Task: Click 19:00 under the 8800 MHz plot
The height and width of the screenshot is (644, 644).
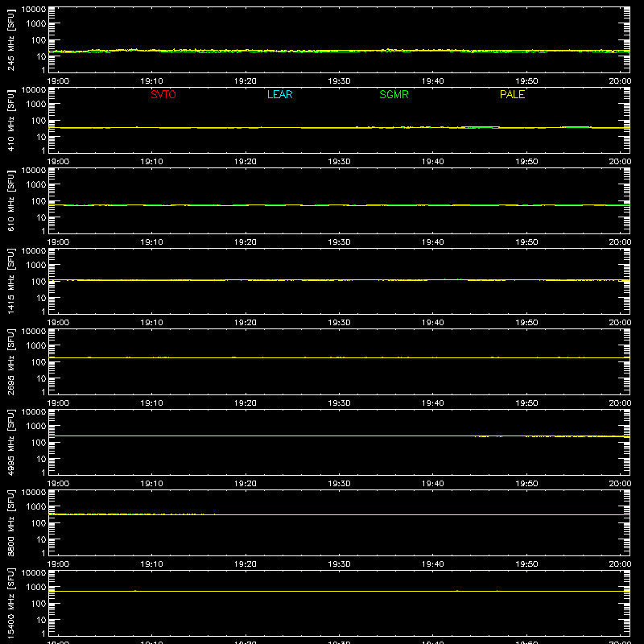Action: coord(58,564)
